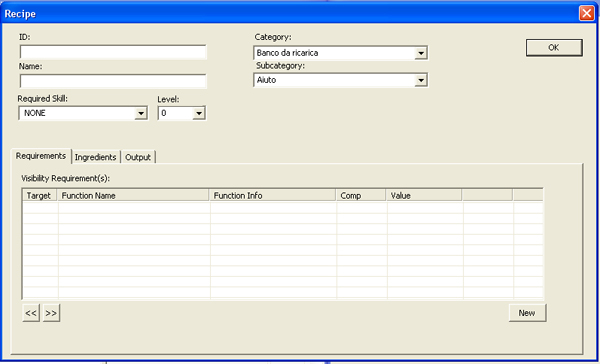Select the Function Name column header
The image size is (600, 364).
click(x=133, y=195)
